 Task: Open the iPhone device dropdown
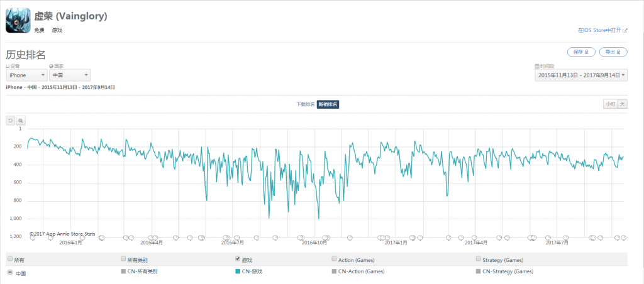[26, 75]
